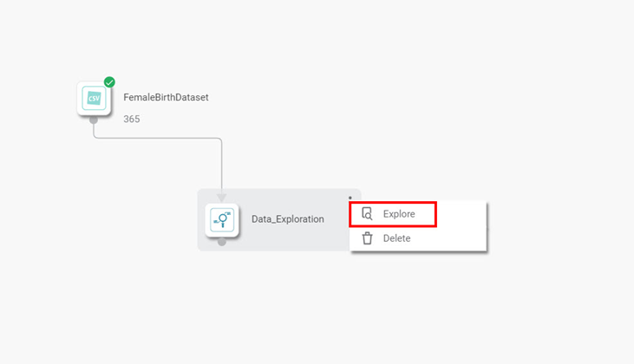Click the output port below the CSV node

(94, 120)
